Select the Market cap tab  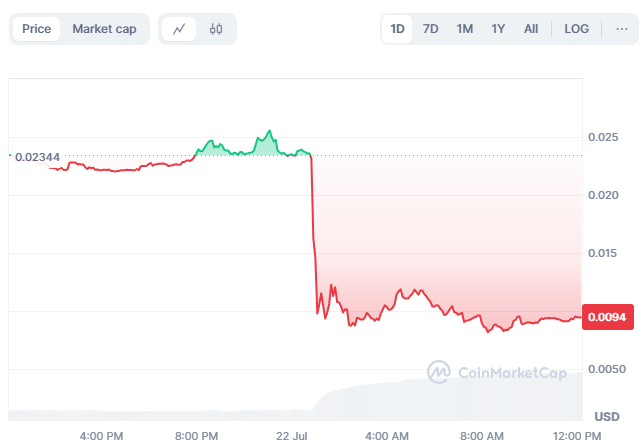point(104,29)
